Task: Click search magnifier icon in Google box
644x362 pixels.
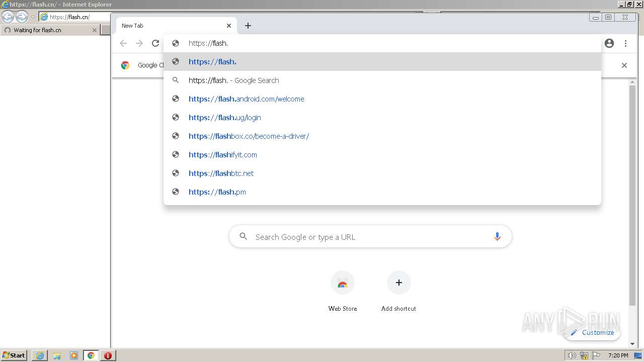Action: pyautogui.click(x=244, y=236)
